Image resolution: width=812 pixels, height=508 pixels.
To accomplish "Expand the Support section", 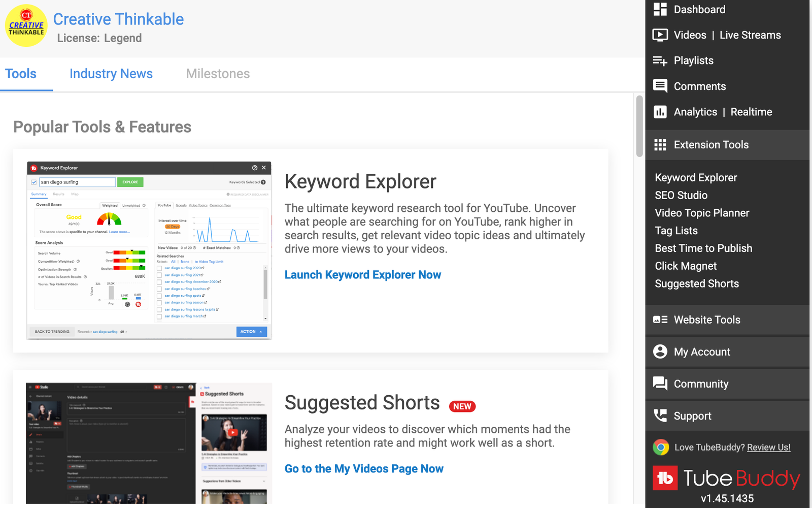I will pyautogui.click(x=727, y=416).
